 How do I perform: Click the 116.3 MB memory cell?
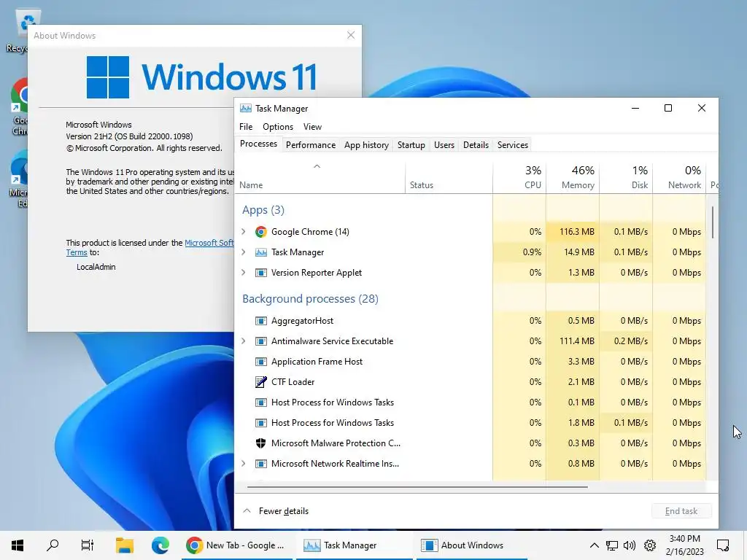tap(573, 232)
